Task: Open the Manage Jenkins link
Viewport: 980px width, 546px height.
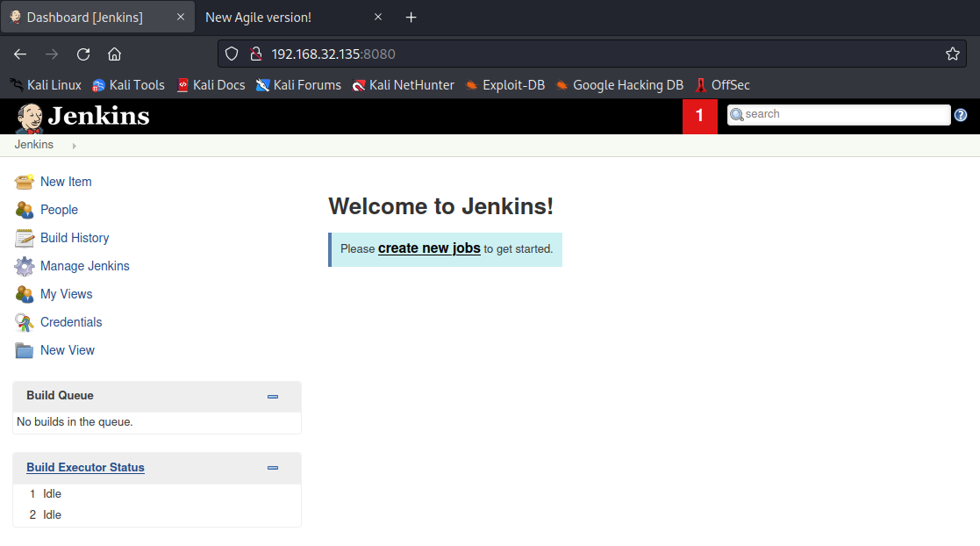Action: [x=85, y=267]
